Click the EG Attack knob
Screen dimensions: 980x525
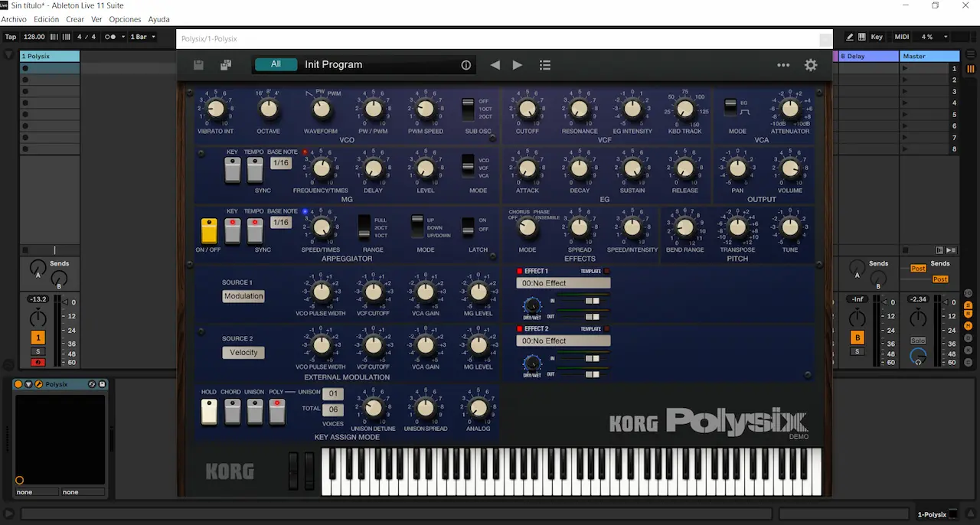[528, 168]
